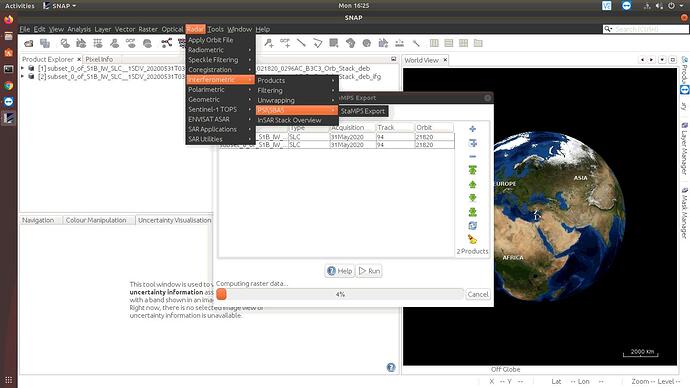The width and height of the screenshot is (690, 388).
Task: Close the World View tab
Action: (445, 60)
